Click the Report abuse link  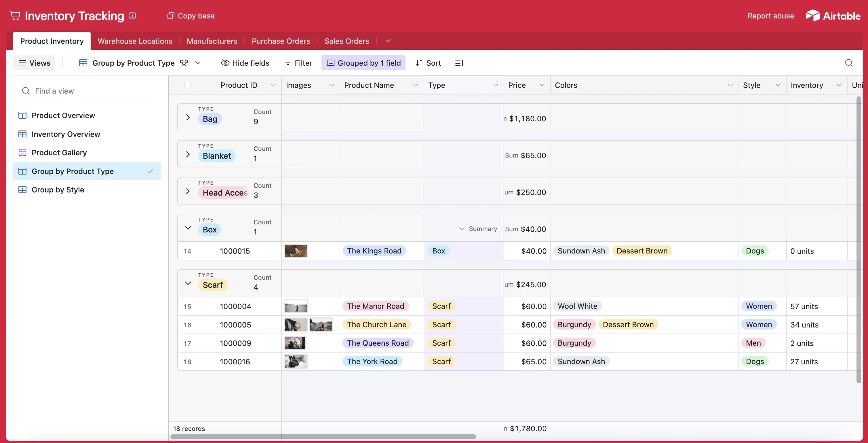click(x=771, y=16)
